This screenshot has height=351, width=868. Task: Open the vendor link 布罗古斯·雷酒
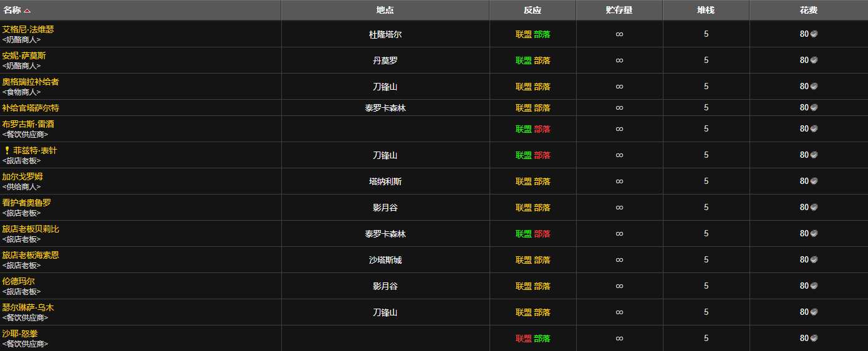28,124
